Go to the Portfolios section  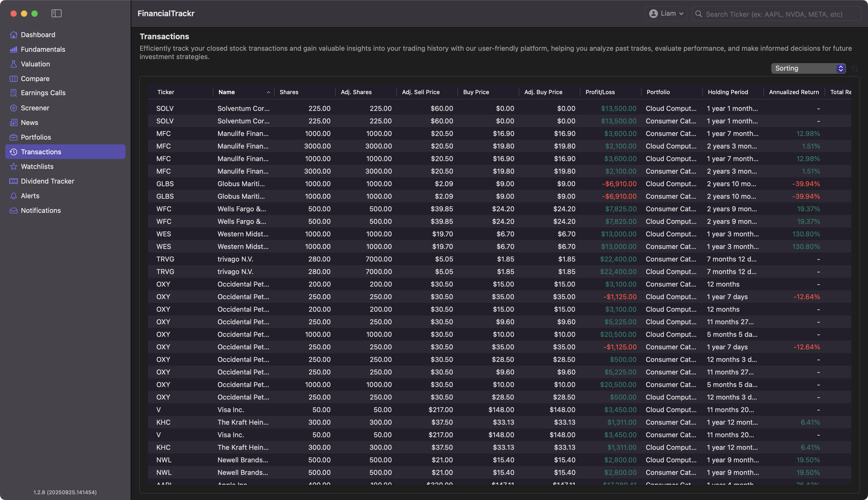[36, 137]
